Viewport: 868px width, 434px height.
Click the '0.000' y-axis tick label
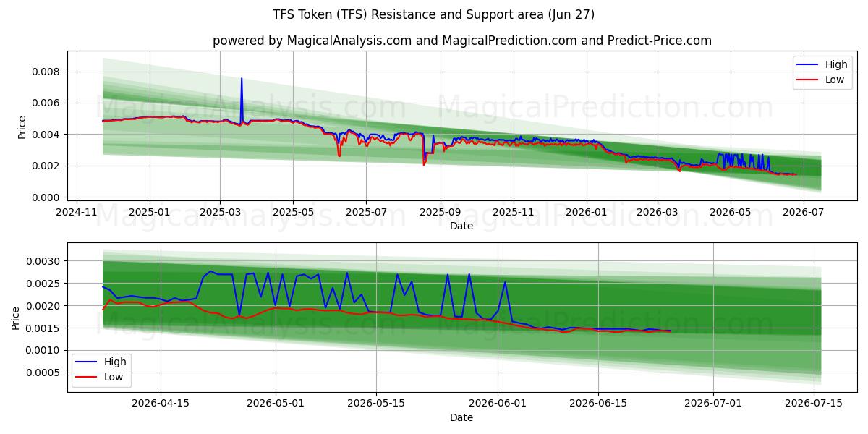click(x=46, y=197)
